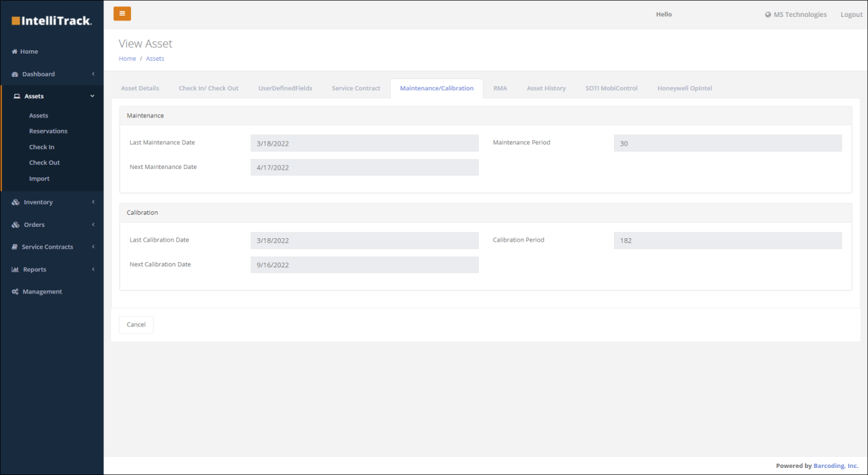Click the Next Maintenance Date field

(x=364, y=168)
